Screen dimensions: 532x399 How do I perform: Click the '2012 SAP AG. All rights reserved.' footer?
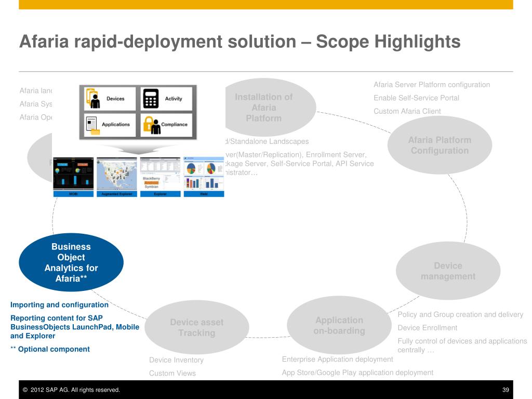point(71,390)
